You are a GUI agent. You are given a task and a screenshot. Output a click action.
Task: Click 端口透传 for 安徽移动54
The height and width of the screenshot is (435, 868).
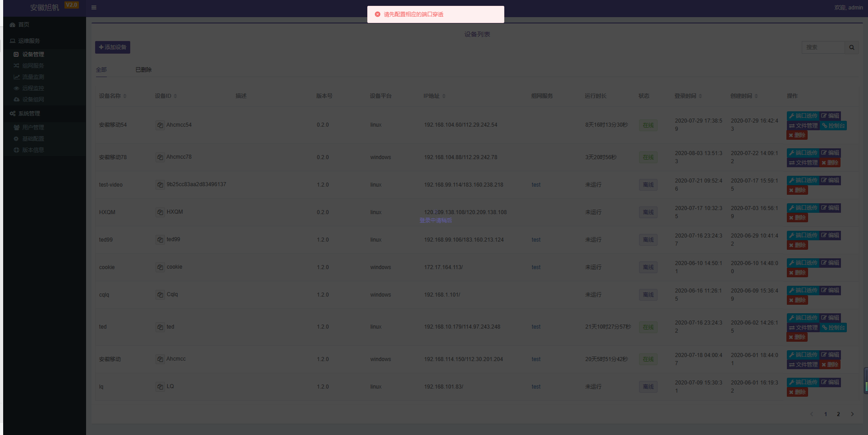[x=803, y=116]
